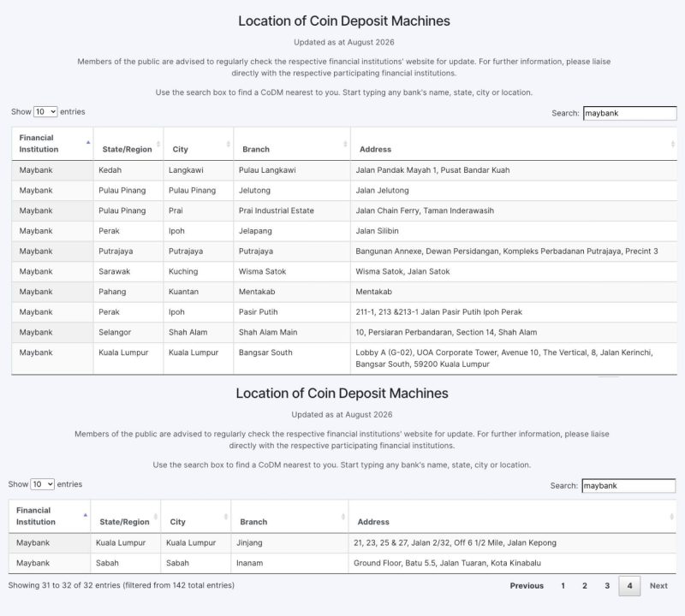Click the Jalan Silibin address cell
The width and height of the screenshot is (685, 616).
pyautogui.click(x=514, y=231)
